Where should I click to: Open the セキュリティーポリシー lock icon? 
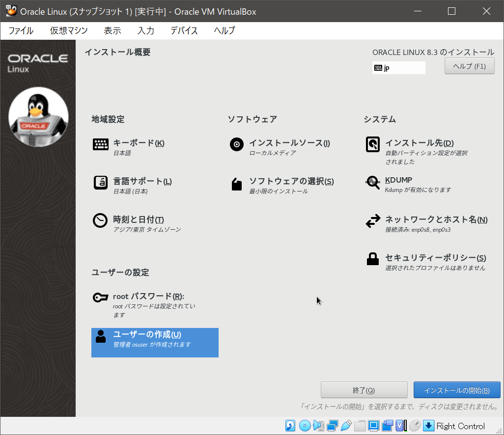click(x=373, y=259)
